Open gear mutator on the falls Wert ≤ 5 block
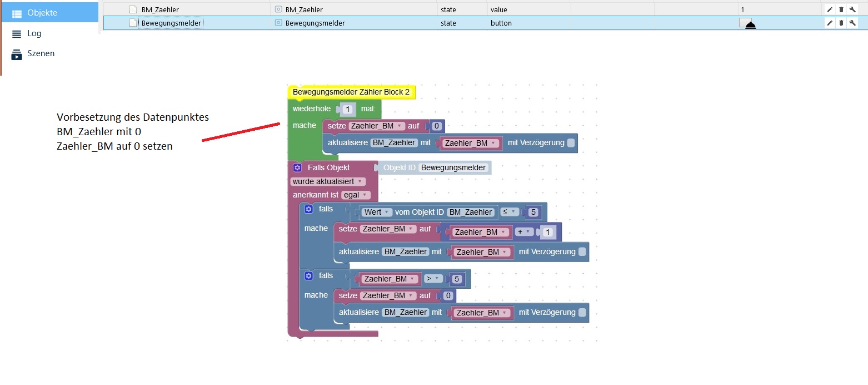 (x=309, y=209)
